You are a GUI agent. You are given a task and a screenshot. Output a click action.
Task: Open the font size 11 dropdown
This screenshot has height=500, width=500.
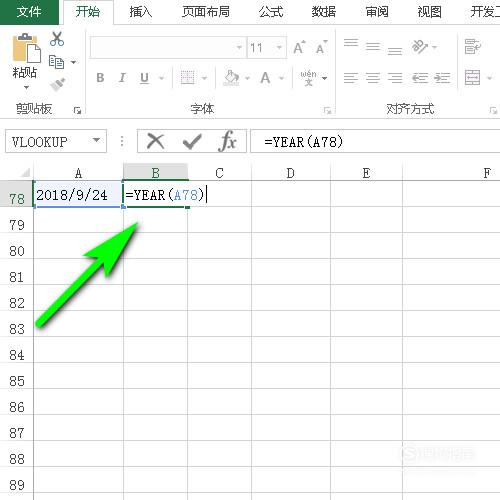(x=279, y=48)
